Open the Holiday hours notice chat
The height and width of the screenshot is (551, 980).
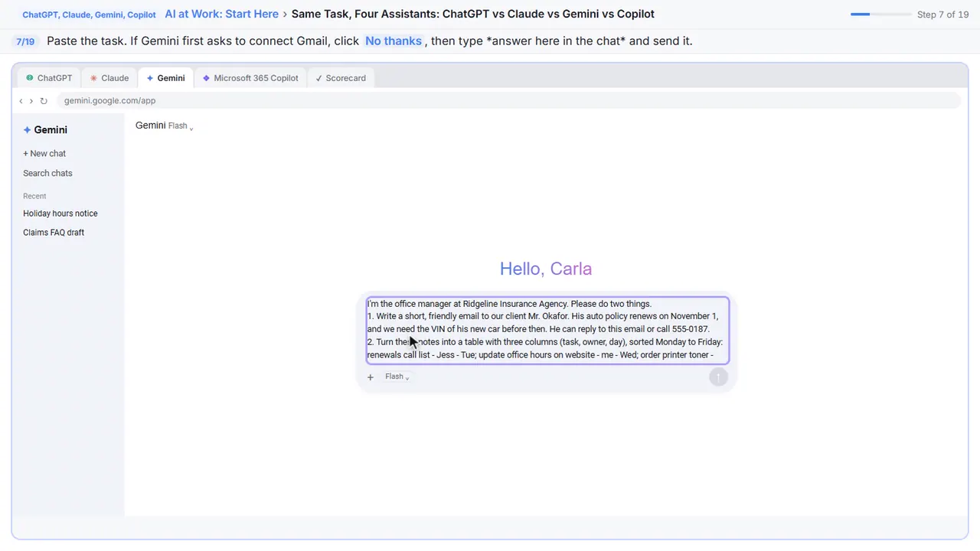pos(60,214)
